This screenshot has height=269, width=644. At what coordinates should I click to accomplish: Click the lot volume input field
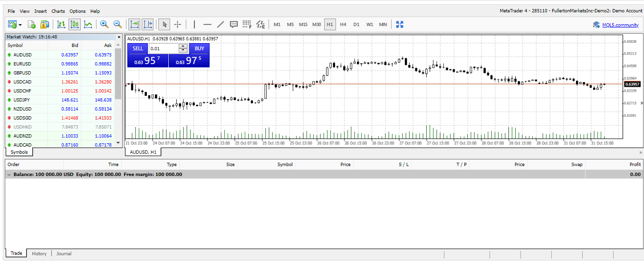(163, 48)
